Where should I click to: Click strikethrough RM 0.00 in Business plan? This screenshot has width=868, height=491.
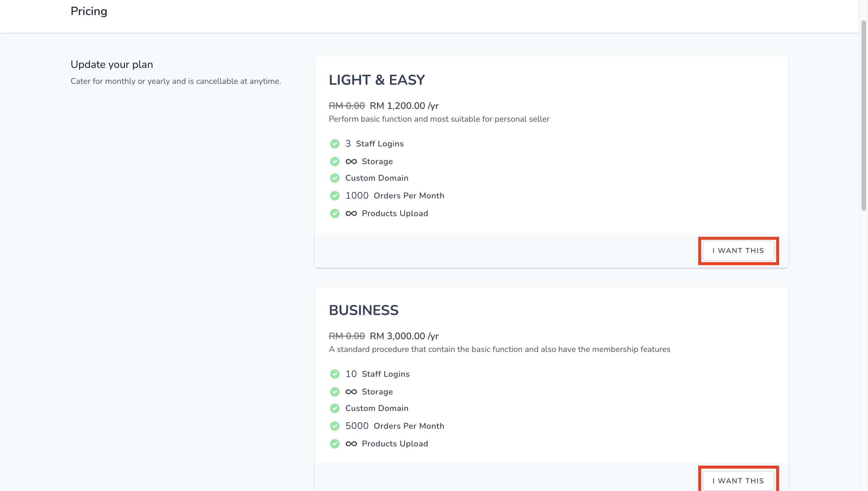coord(347,336)
